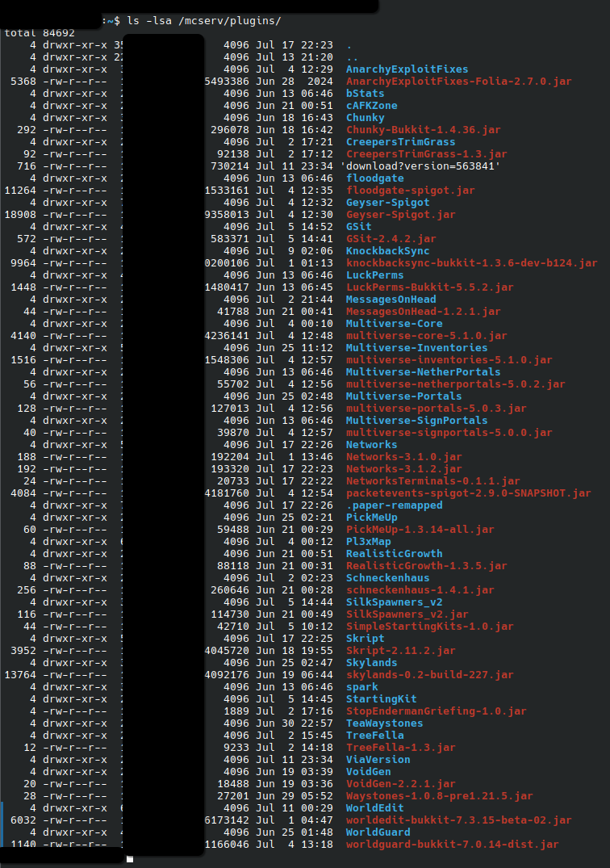Click the Multiverse-Portals directory name
Image resolution: width=610 pixels, height=868 pixels.
click(x=404, y=396)
